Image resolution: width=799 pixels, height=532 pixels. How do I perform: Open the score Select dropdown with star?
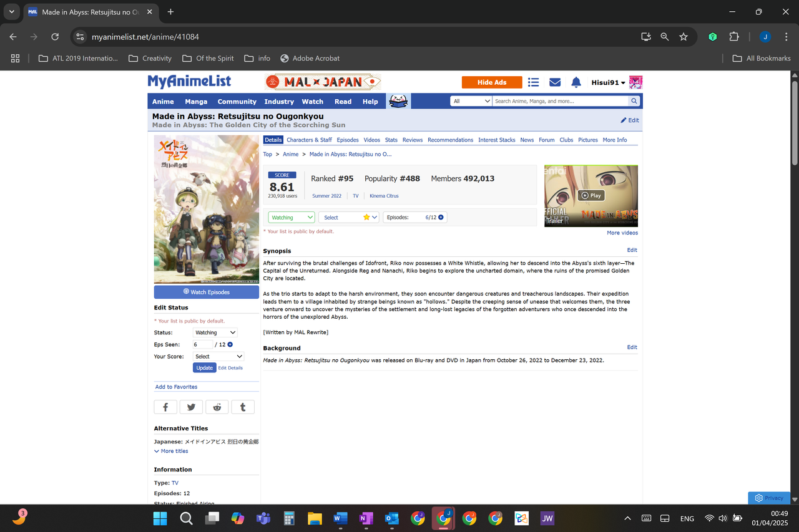click(349, 217)
